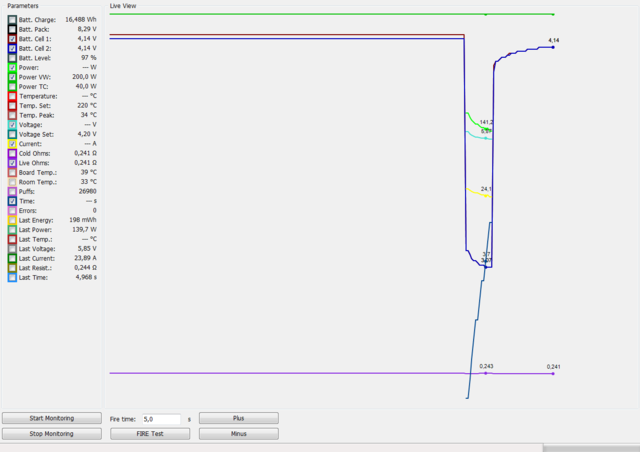Click the 0,241 endpoint on the ohms line
The height and width of the screenshot is (452, 640).
(553, 373)
